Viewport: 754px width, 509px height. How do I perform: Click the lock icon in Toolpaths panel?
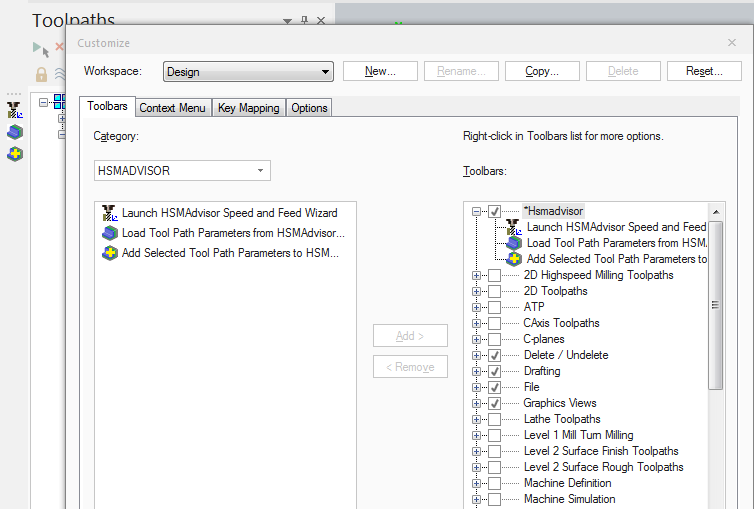coord(41,74)
